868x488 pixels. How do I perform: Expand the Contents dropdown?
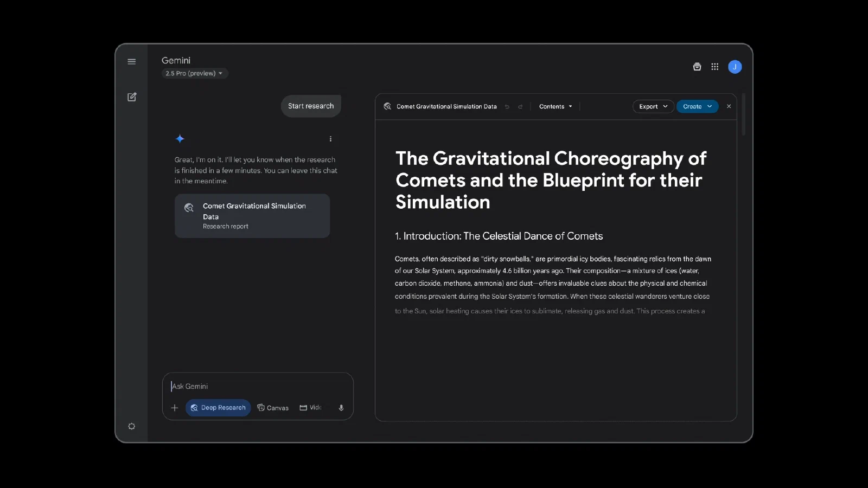556,107
